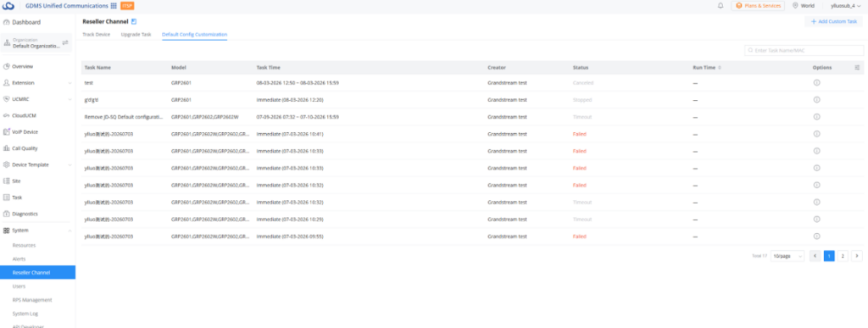
Task: Open the column settings icon beside Options
Action: pyautogui.click(x=857, y=68)
